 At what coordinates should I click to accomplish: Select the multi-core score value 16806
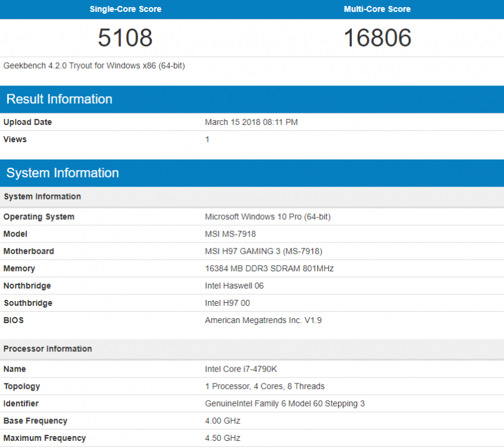(x=377, y=38)
